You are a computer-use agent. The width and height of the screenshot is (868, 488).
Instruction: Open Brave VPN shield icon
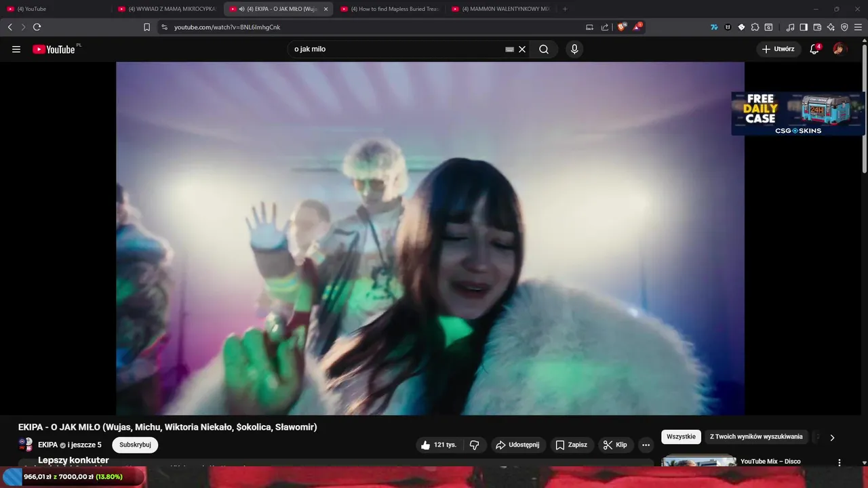[x=844, y=27]
